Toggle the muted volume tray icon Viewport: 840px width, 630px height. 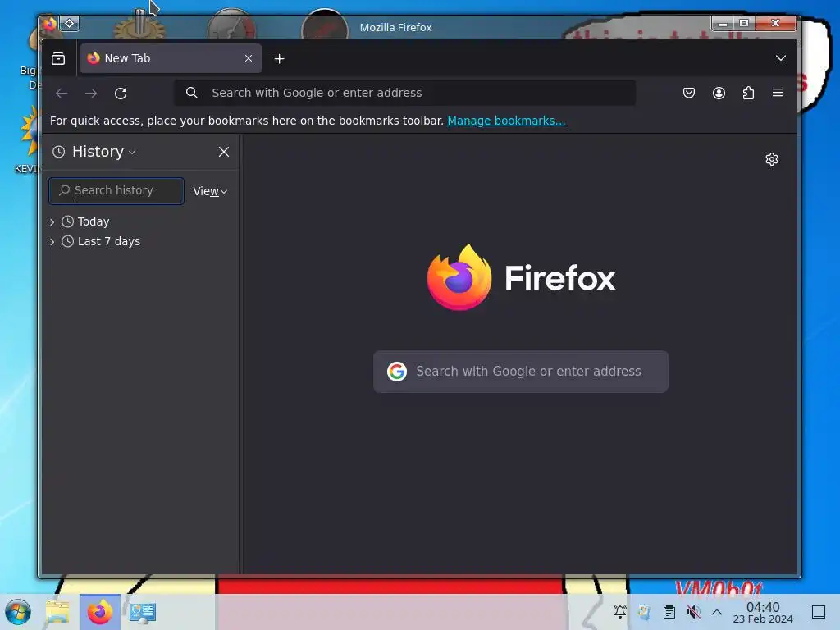pyautogui.click(x=694, y=611)
